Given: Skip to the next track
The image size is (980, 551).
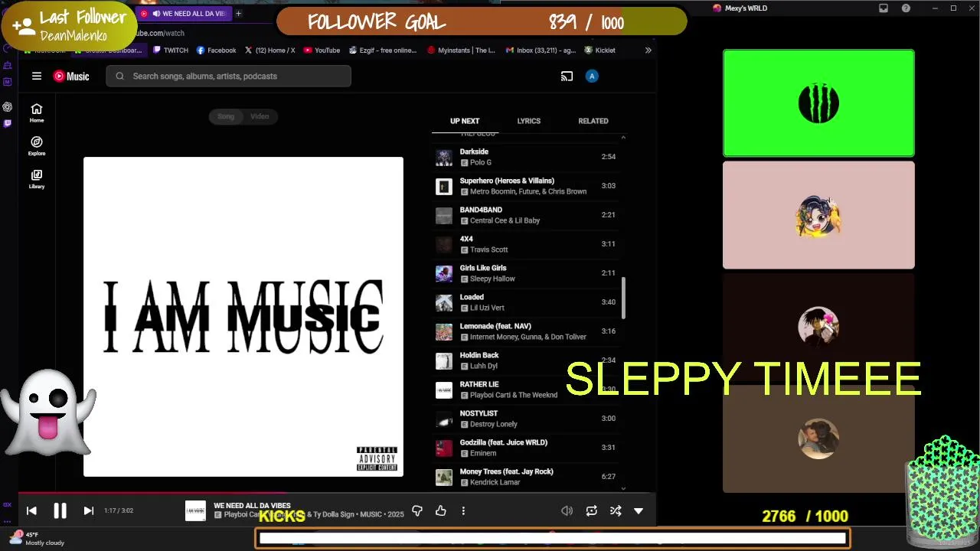Looking at the screenshot, I should pyautogui.click(x=88, y=510).
